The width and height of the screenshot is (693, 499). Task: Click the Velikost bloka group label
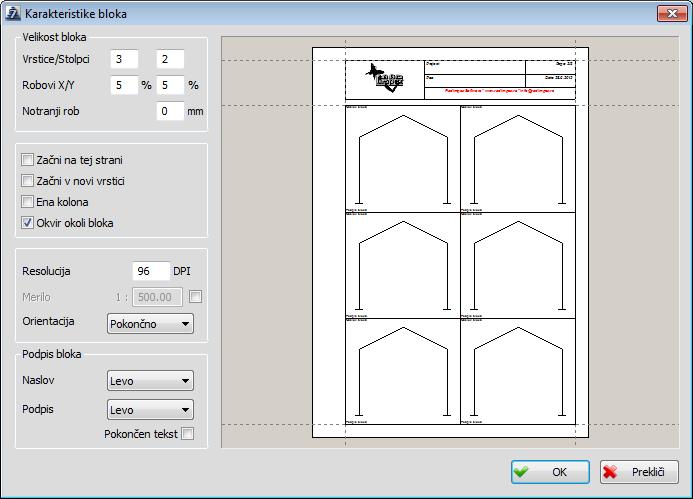point(54,37)
